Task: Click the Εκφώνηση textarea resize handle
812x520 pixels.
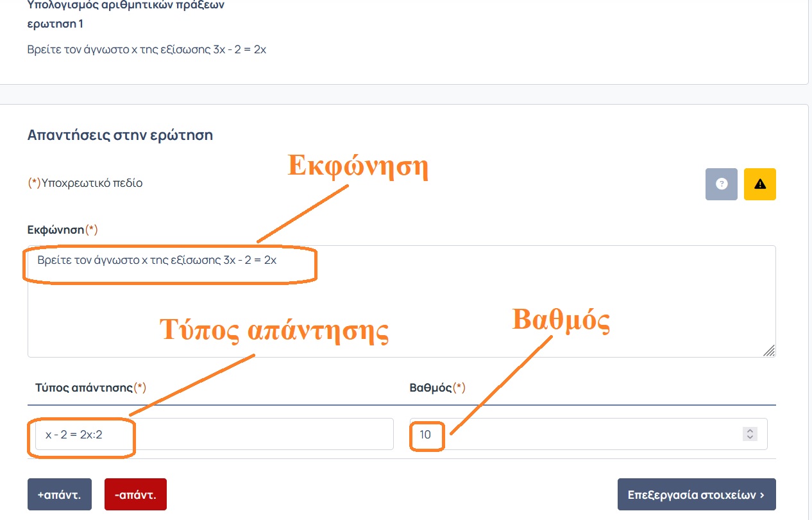Action: [769, 350]
